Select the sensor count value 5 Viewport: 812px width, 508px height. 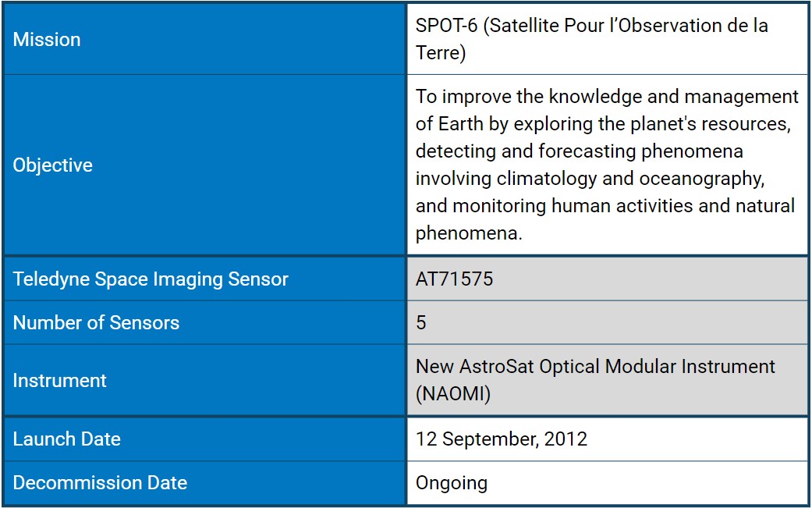[421, 322]
